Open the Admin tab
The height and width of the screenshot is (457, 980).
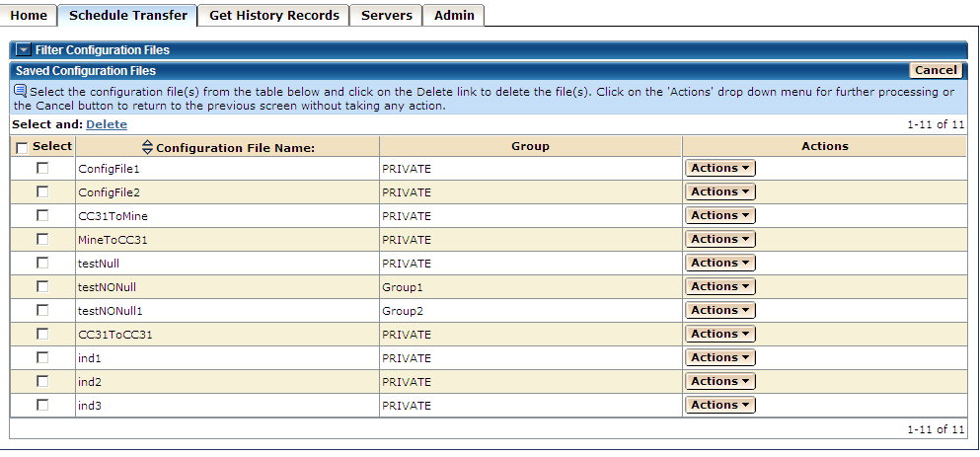[x=454, y=16]
